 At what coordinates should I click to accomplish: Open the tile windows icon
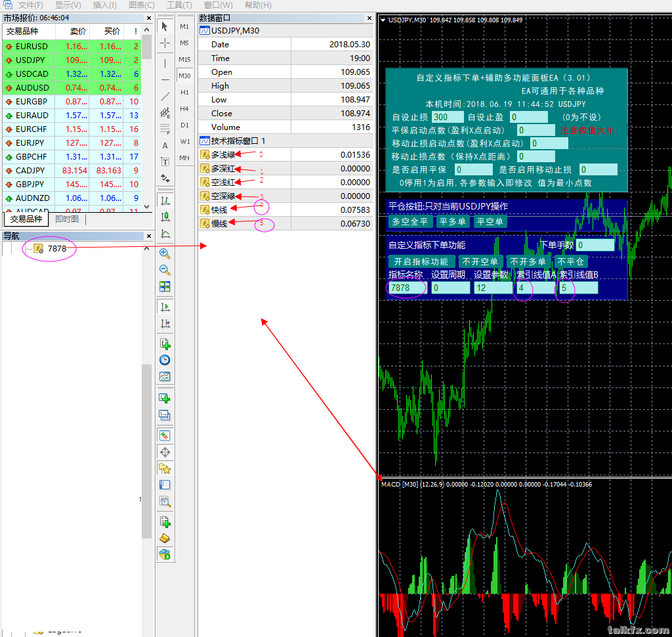pos(165,286)
